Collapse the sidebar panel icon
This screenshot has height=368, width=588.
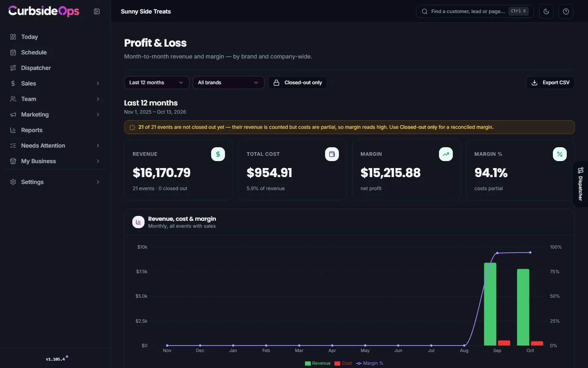coord(97,11)
